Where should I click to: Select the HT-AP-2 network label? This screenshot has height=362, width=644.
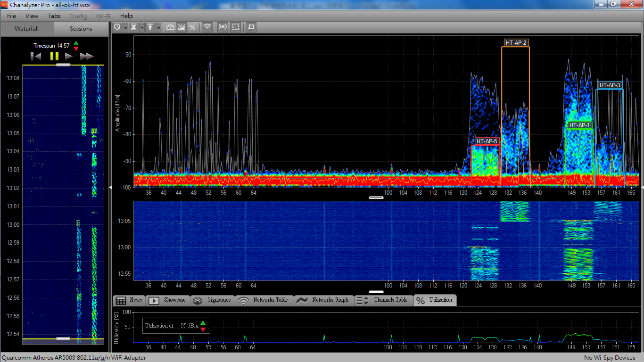click(515, 43)
